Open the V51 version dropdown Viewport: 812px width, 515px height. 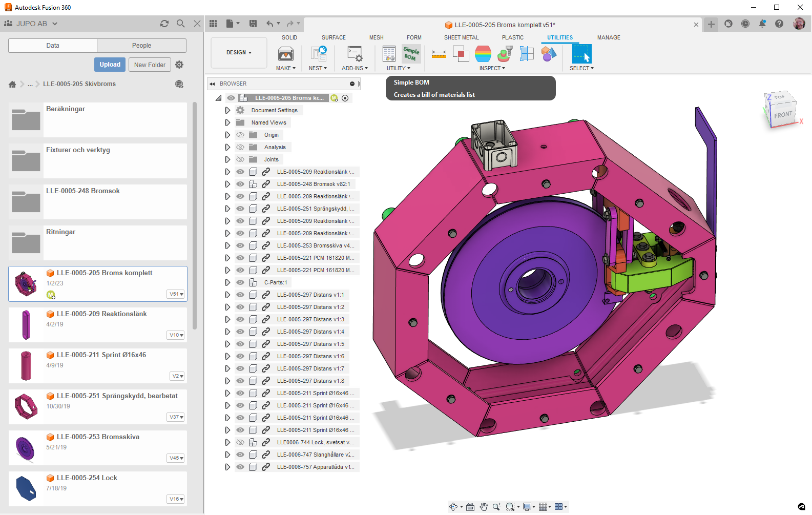click(x=176, y=294)
